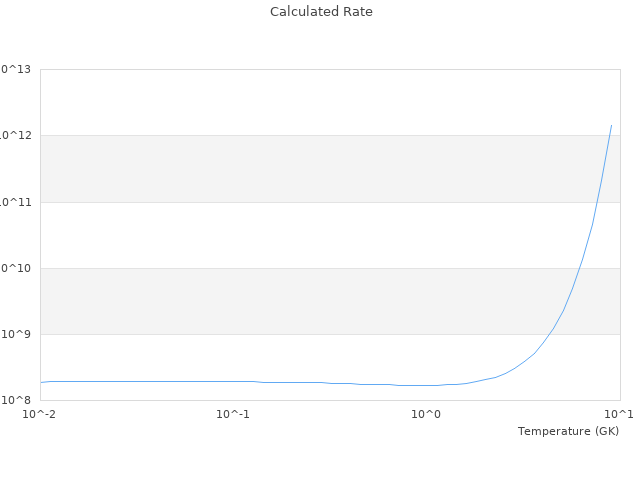The height and width of the screenshot is (480, 640).
Task: Select the 10^-1 x-axis label
Action: click(x=233, y=414)
